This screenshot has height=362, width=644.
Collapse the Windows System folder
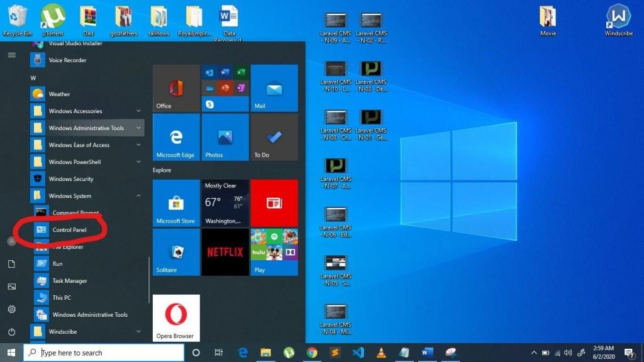[87, 196]
